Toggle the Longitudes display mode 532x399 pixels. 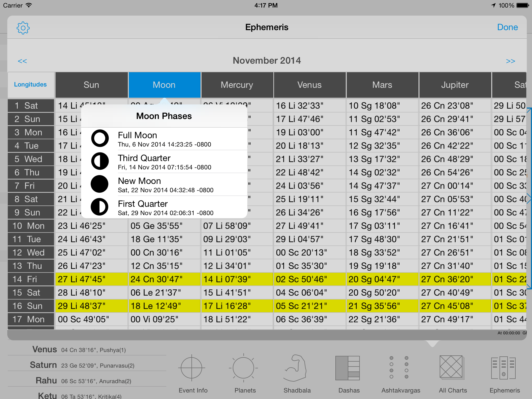30,85
